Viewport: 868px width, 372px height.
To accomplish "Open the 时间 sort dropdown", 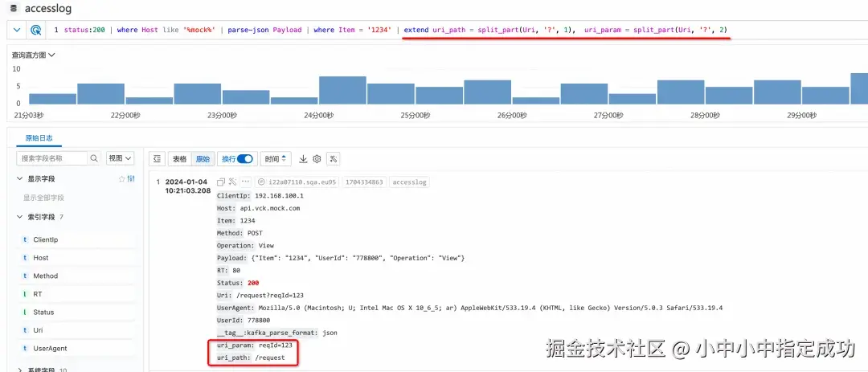I will coord(275,159).
